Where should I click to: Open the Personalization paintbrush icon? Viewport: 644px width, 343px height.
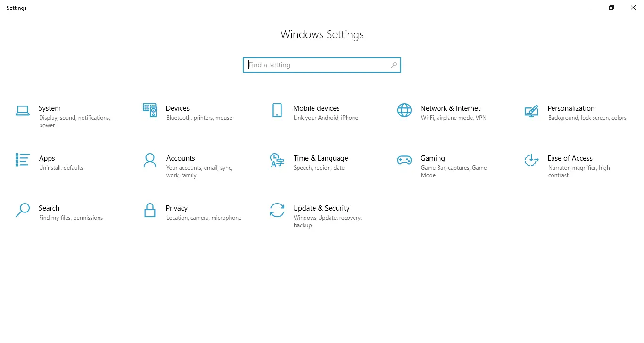pos(532,111)
